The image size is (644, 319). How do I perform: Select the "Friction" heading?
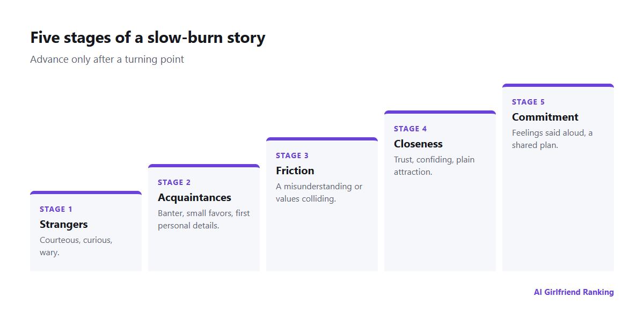(295, 171)
